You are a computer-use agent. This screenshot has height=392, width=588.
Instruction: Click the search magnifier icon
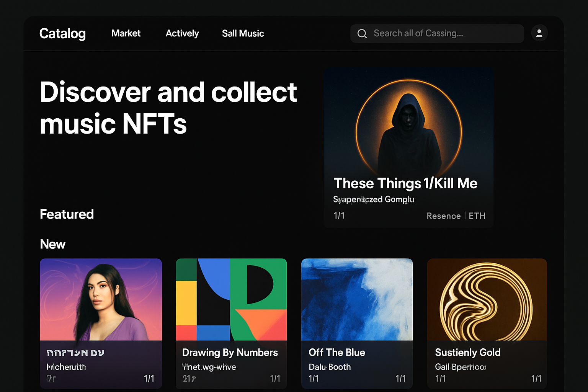coord(362,34)
